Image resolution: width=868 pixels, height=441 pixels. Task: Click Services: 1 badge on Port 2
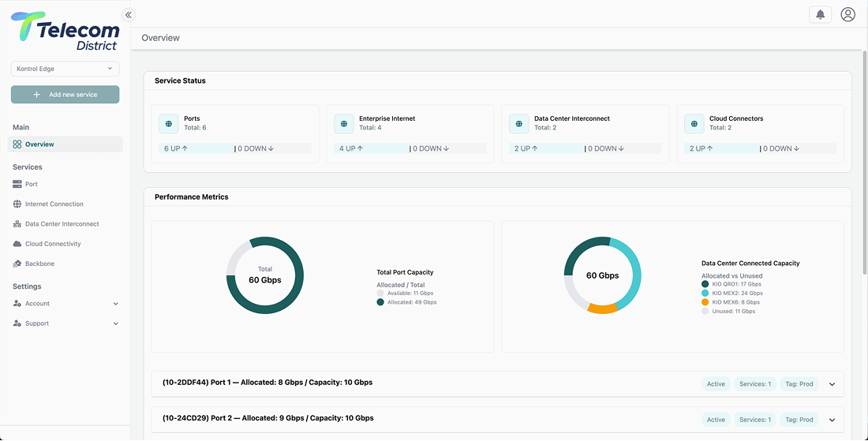(755, 420)
